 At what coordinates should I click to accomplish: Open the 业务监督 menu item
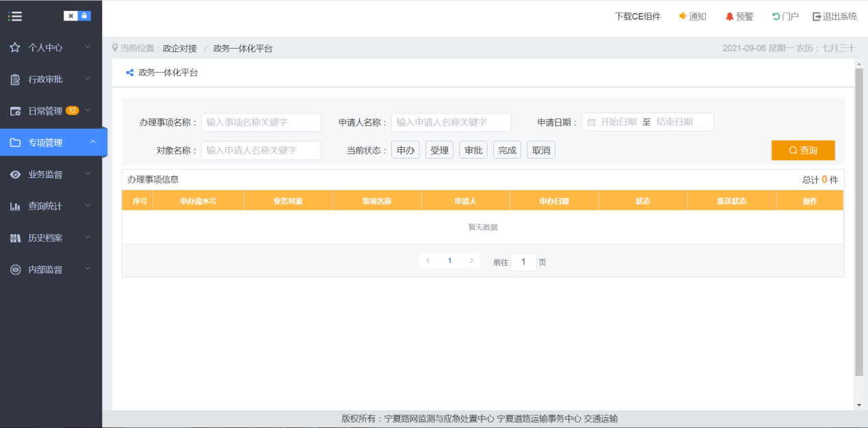[x=45, y=175]
